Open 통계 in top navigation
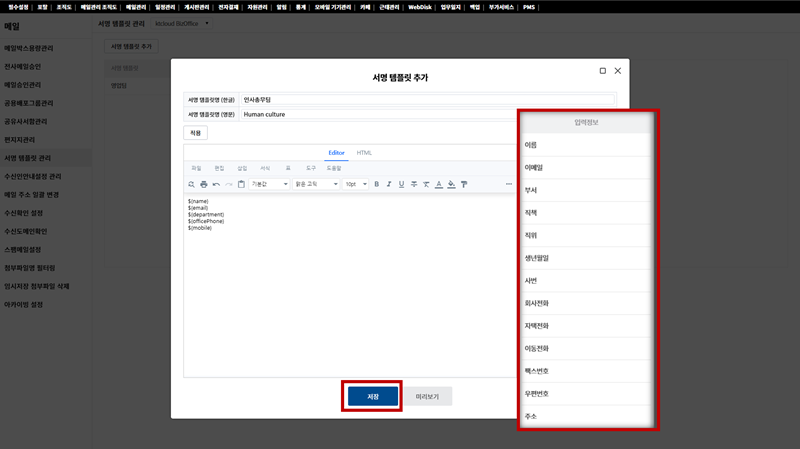 tap(301, 7)
